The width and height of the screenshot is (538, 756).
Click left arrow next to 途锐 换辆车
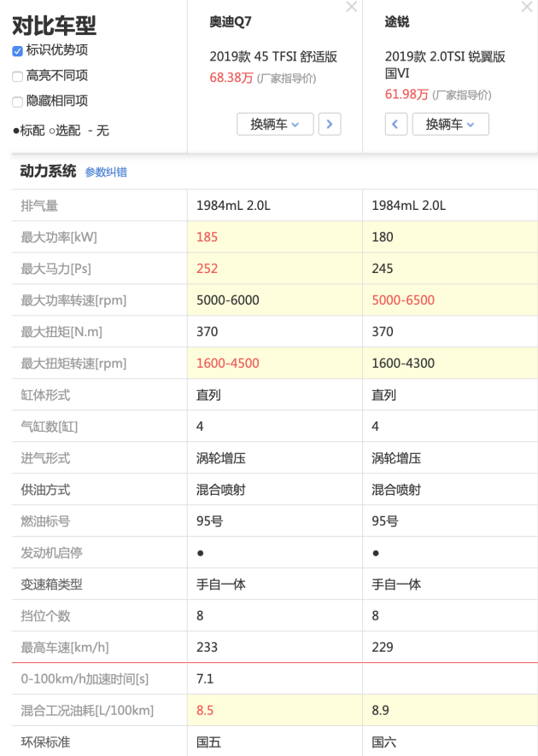tap(395, 124)
